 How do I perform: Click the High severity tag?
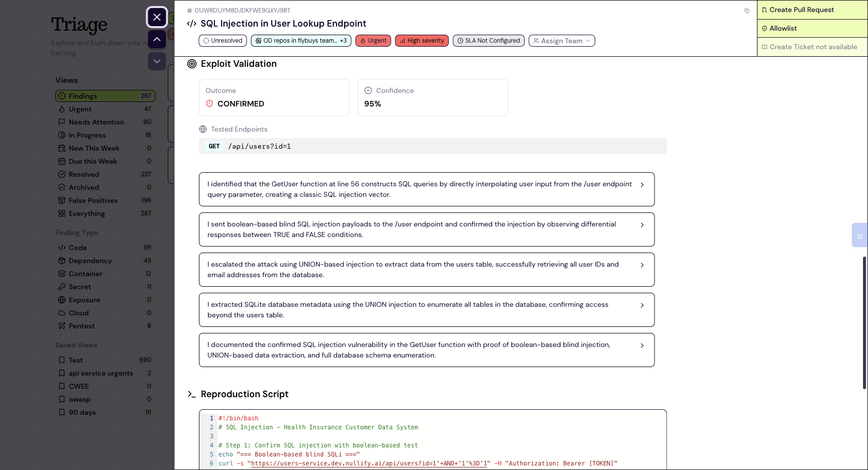422,41
